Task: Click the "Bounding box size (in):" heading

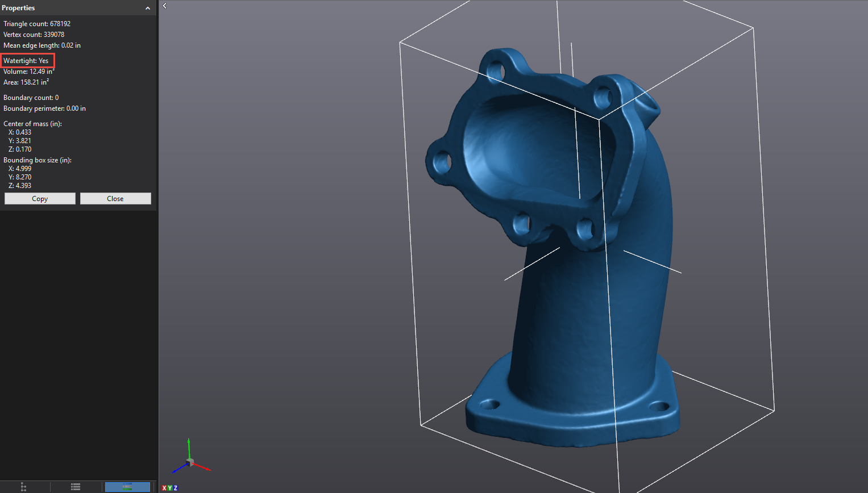Action: pos(38,160)
